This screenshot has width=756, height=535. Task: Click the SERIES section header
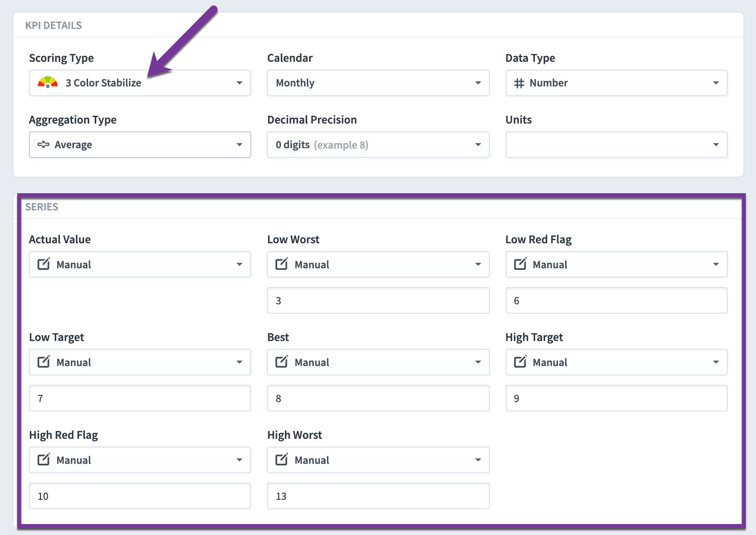(42, 207)
